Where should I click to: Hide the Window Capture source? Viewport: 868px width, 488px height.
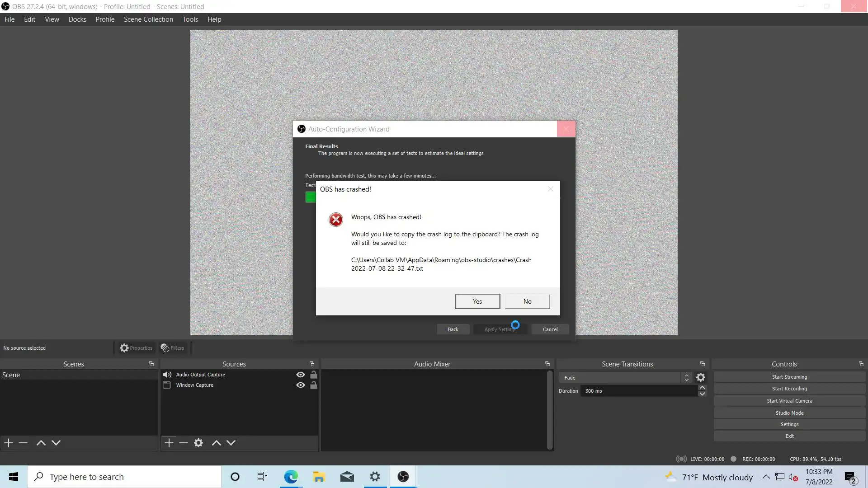click(300, 385)
